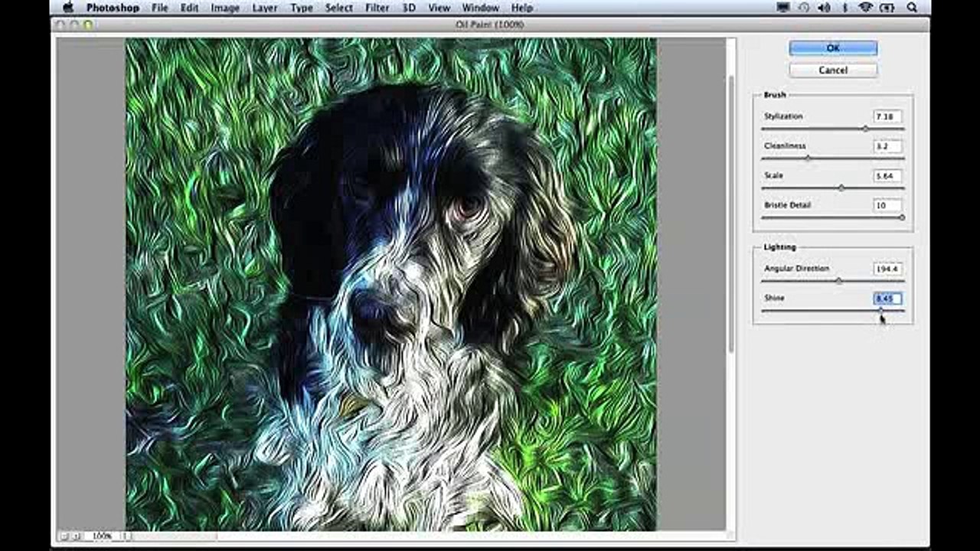This screenshot has width=980, height=551.
Task: Open the Photoshop application menu
Action: coord(113,8)
